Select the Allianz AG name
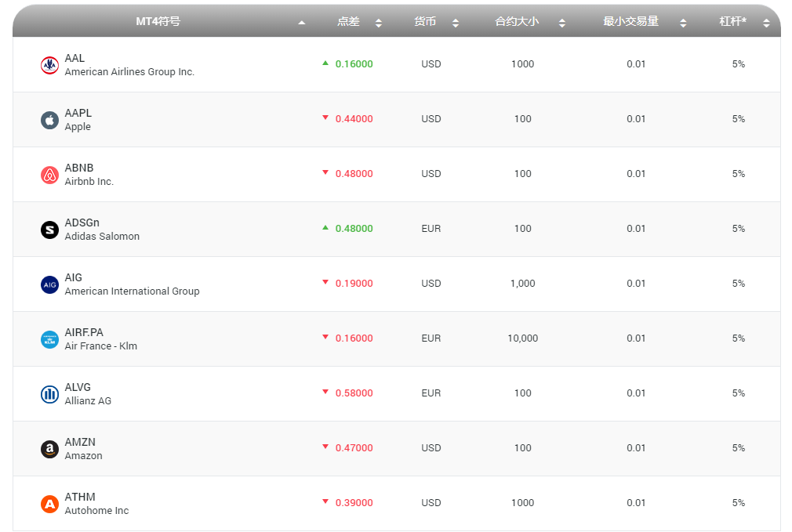This screenshot has width=792, height=532. coord(88,401)
